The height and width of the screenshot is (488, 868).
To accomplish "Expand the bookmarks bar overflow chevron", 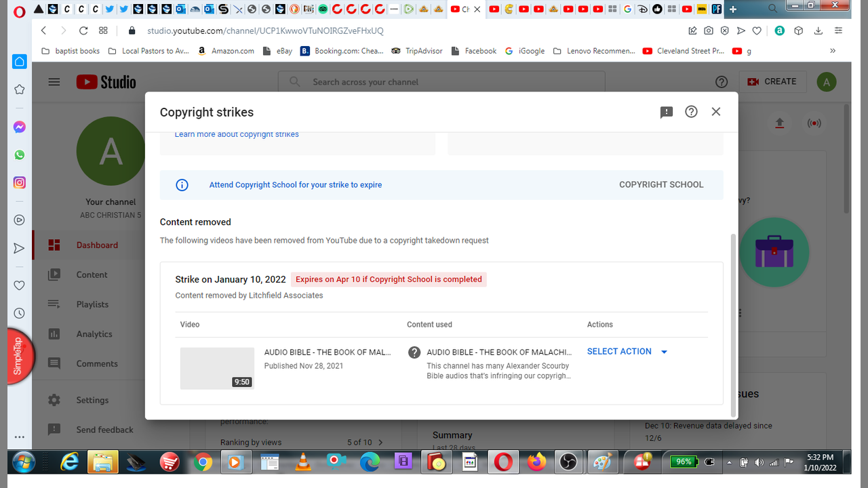I will [833, 51].
